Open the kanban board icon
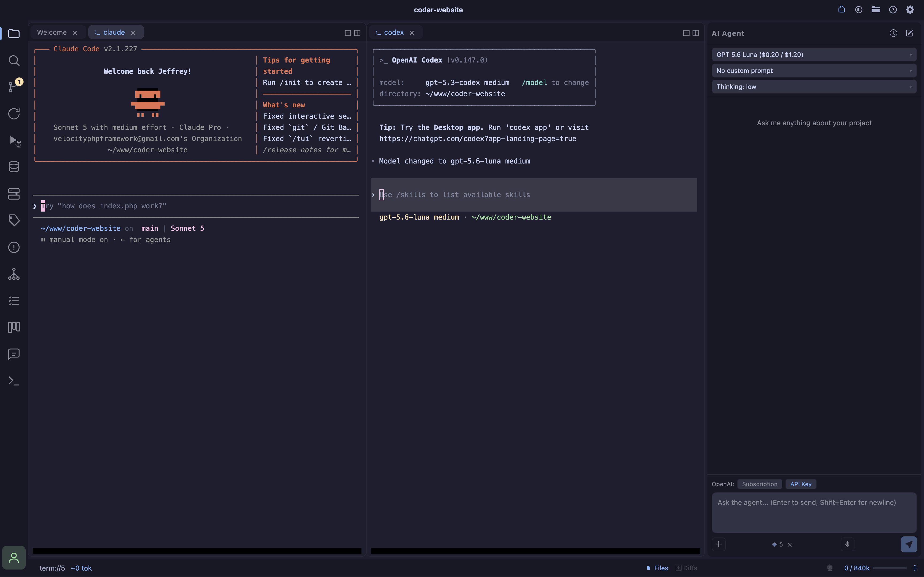Image resolution: width=924 pixels, height=577 pixels. pos(14,327)
